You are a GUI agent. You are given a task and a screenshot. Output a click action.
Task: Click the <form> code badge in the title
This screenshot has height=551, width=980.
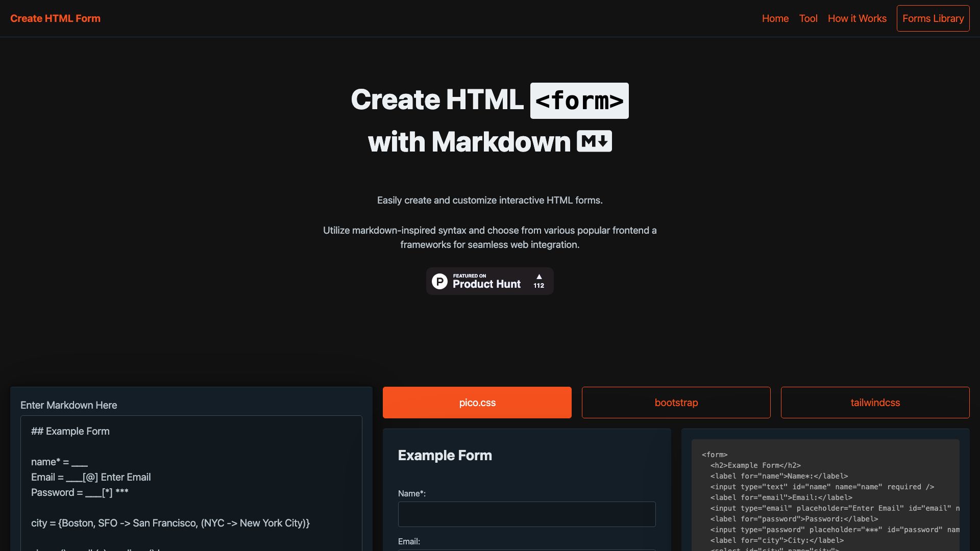[579, 101]
